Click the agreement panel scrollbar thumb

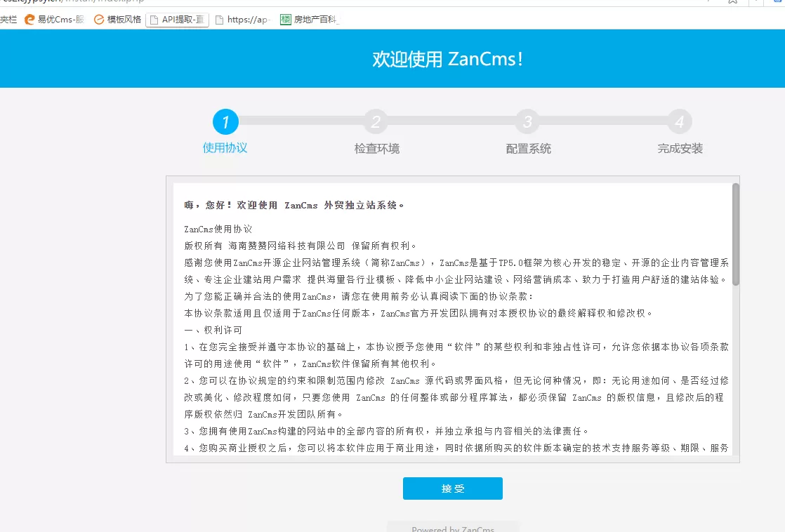point(735,234)
